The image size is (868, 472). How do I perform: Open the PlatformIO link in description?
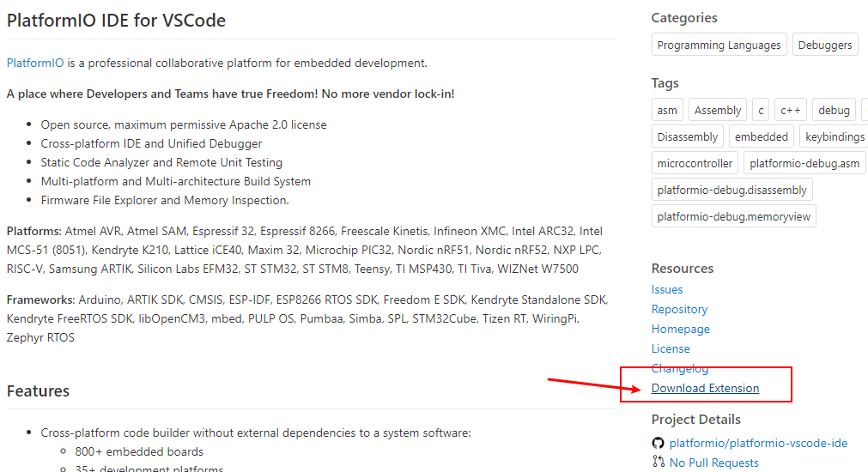tap(35, 64)
